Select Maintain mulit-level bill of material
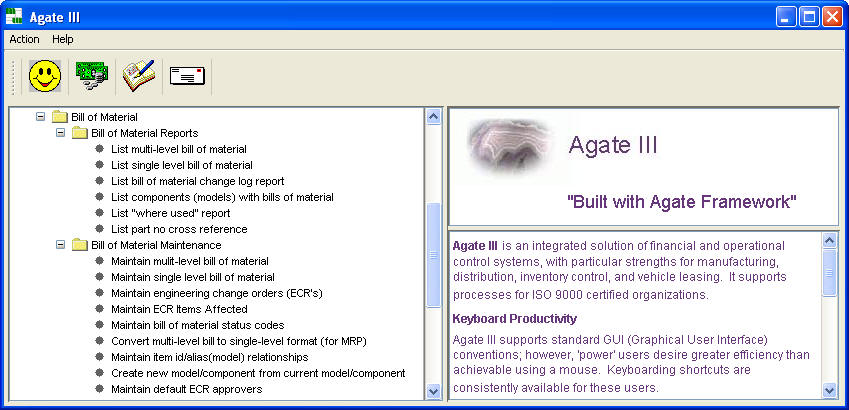 click(x=190, y=261)
